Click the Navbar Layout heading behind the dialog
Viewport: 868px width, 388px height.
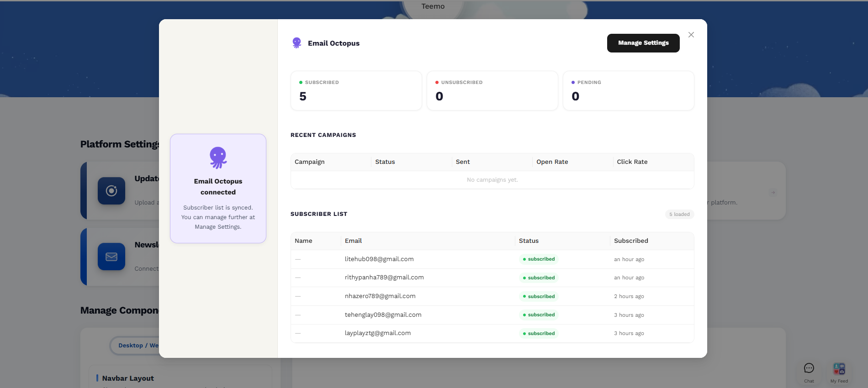(x=128, y=378)
